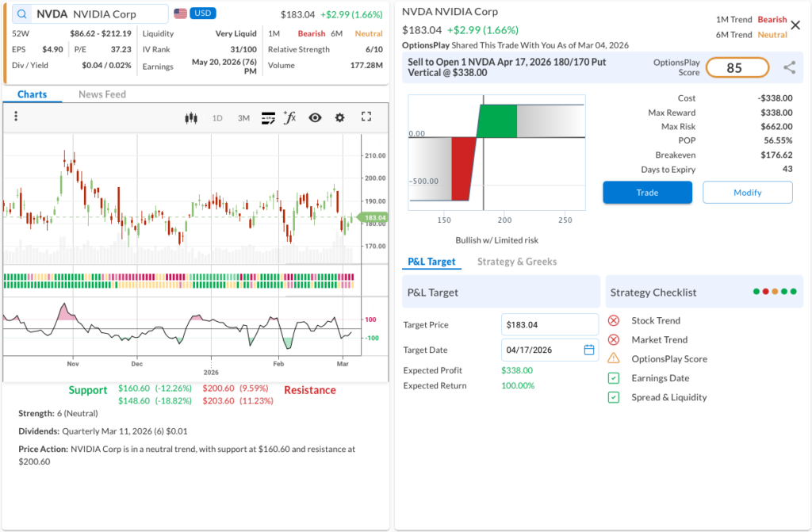
Task: Open the chart three-dot options menu
Action: click(x=16, y=117)
